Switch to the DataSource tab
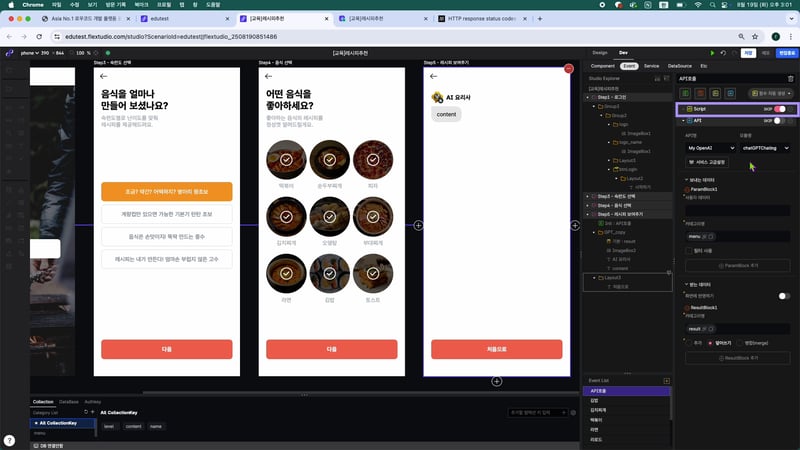Viewport: 800px width, 450px height. pyautogui.click(x=679, y=65)
